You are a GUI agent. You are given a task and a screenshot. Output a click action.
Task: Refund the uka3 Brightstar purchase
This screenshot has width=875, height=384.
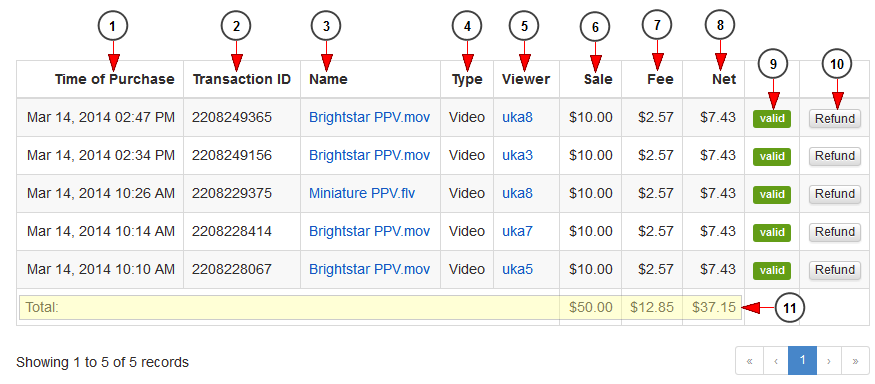click(835, 156)
